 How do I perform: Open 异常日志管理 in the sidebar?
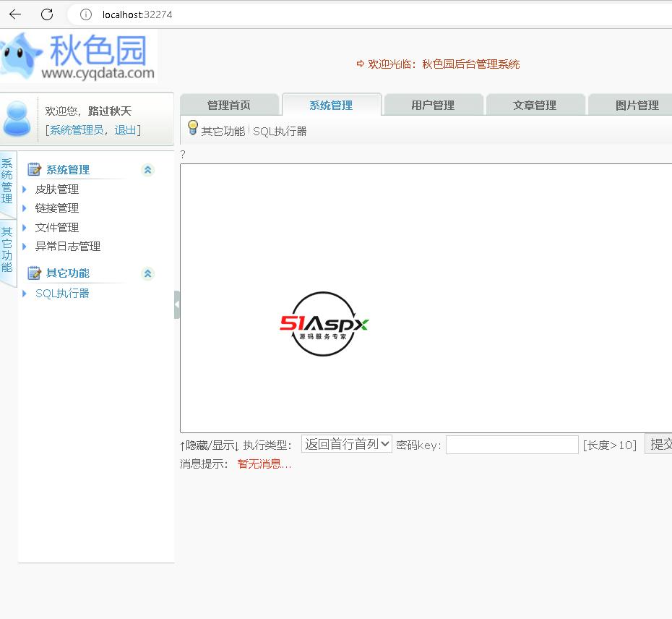coord(68,247)
